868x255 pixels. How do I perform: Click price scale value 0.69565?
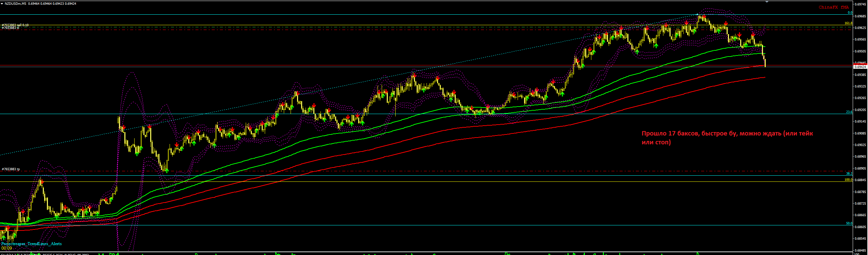pyautogui.click(x=861, y=39)
